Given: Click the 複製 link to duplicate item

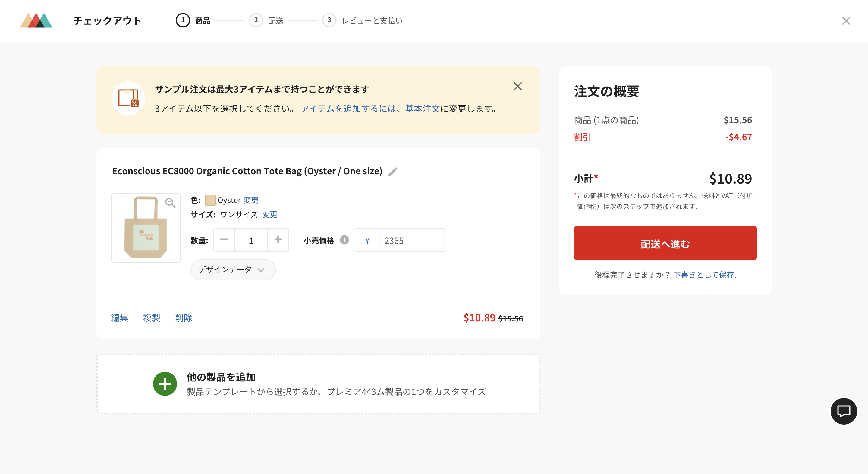Looking at the screenshot, I should [152, 318].
